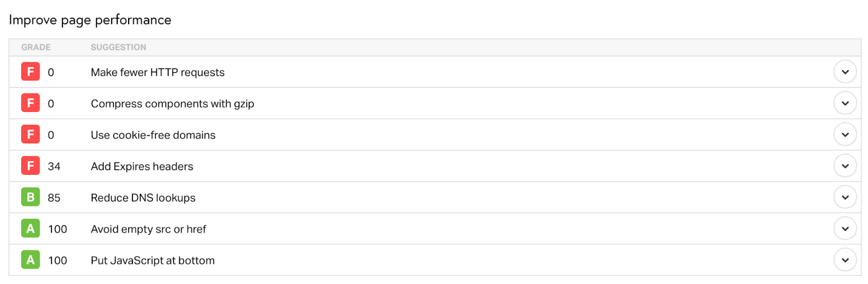Click the Make fewer HTTP requests text

(x=157, y=72)
